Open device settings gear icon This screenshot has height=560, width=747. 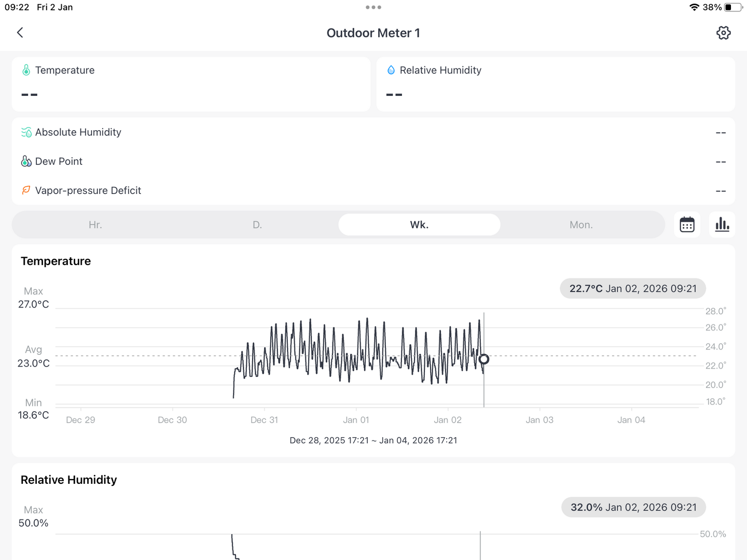723,33
